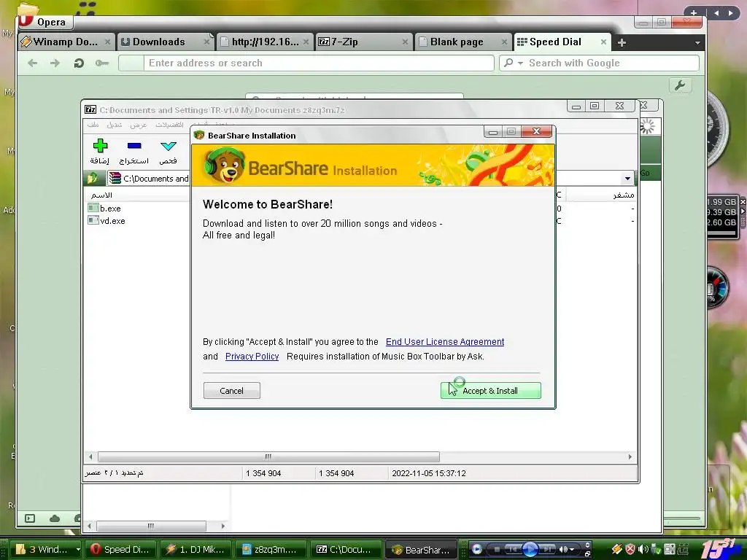Click the C:\Docu... 7-Zip taskbar button
Viewport: 747px width, 560px height.
point(347,549)
